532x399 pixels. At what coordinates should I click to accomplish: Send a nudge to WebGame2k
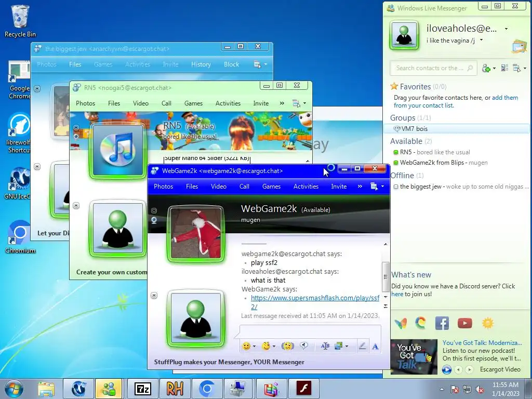pos(288,346)
